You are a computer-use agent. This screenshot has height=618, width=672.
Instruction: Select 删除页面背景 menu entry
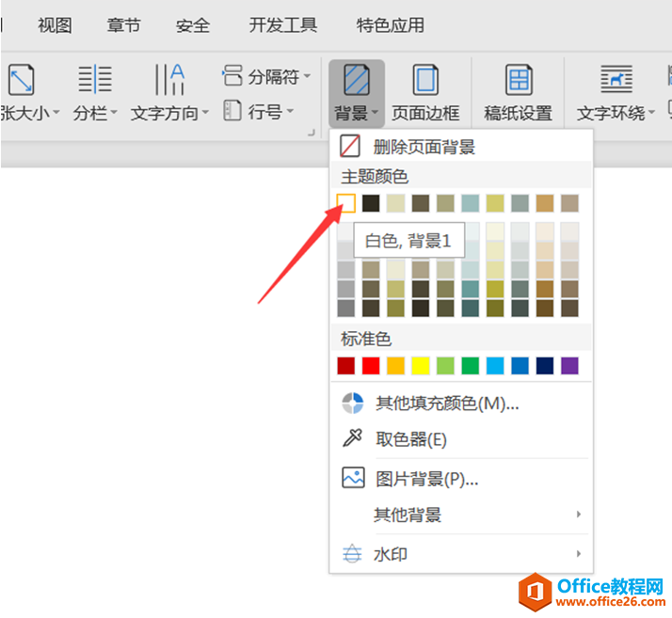click(x=461, y=147)
